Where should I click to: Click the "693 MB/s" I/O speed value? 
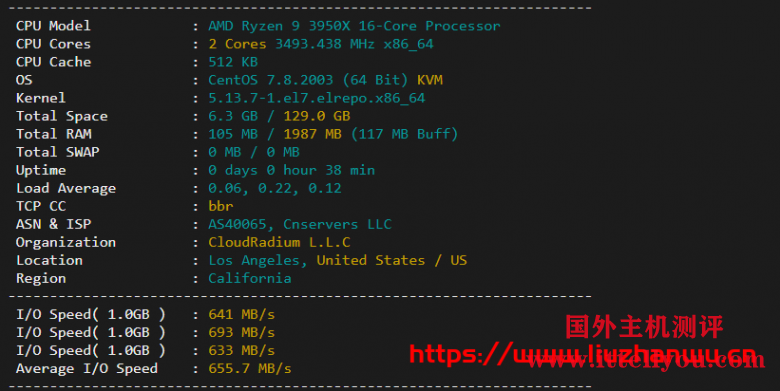click(241, 332)
